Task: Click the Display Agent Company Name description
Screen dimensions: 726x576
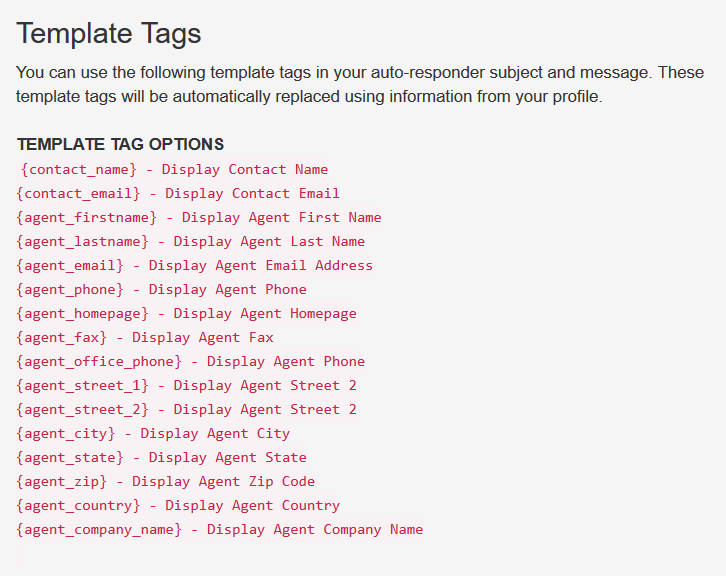Action: coord(315,530)
